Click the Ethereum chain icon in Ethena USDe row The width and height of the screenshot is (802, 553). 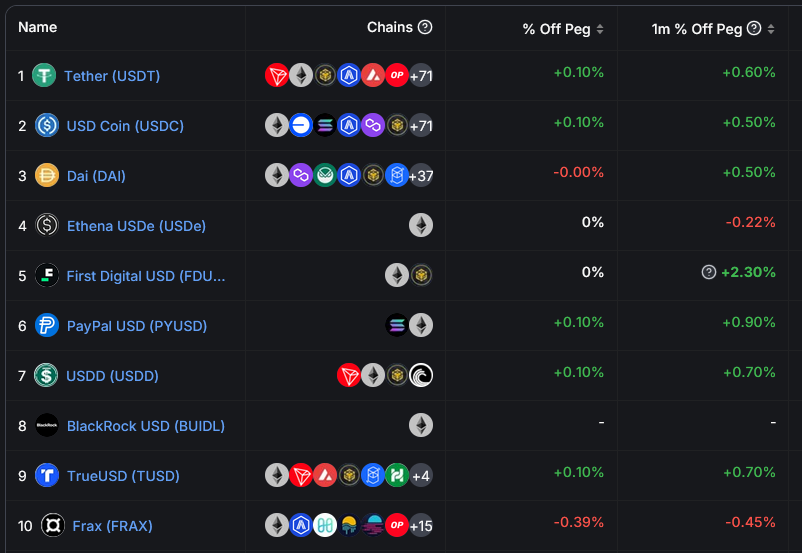click(421, 226)
